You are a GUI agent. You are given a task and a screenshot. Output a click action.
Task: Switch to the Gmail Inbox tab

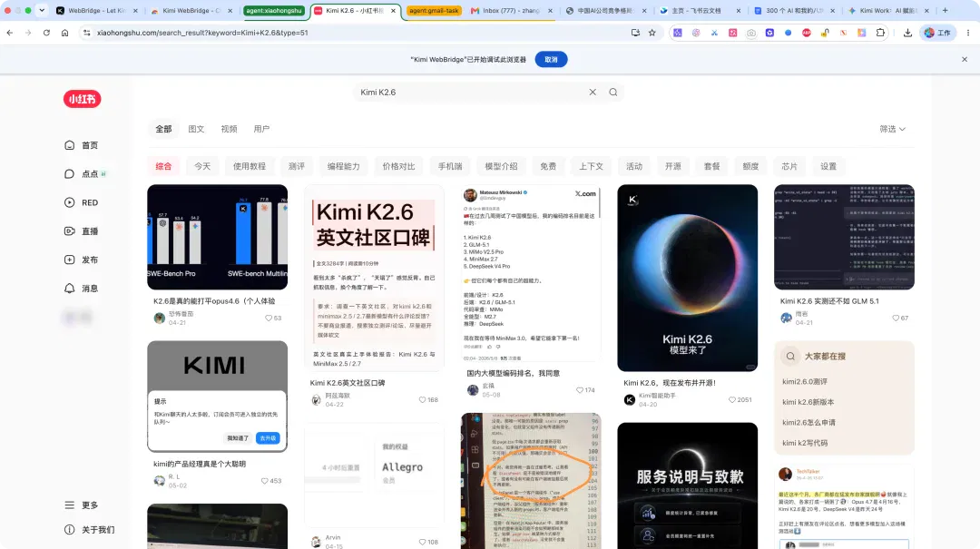[511, 11]
